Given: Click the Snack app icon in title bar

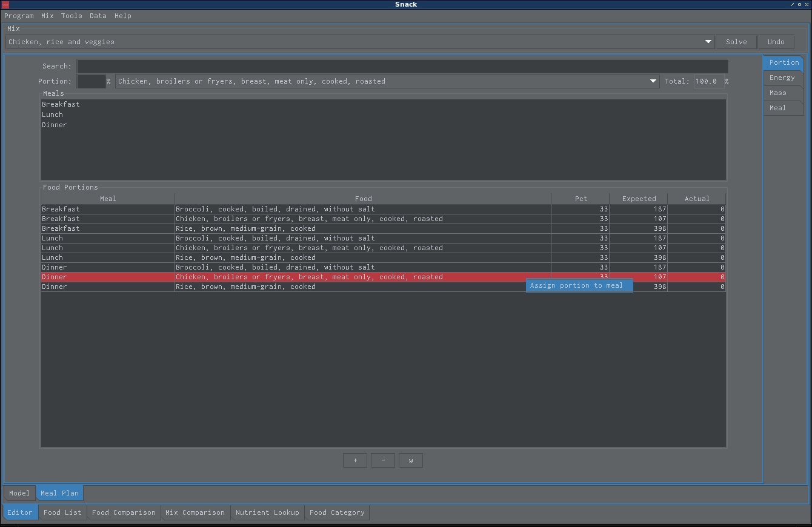Looking at the screenshot, I should (5, 4).
